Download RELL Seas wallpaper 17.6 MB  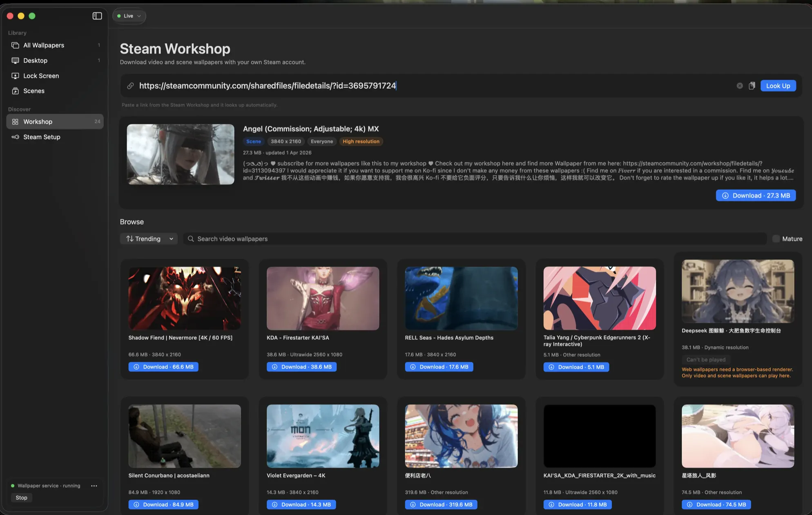coord(439,367)
